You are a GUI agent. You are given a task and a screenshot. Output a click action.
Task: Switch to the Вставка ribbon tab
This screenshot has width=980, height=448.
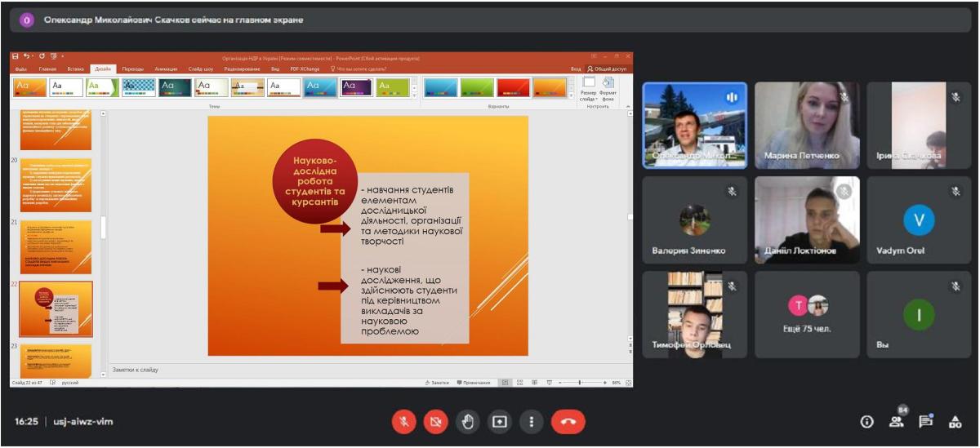pos(75,69)
